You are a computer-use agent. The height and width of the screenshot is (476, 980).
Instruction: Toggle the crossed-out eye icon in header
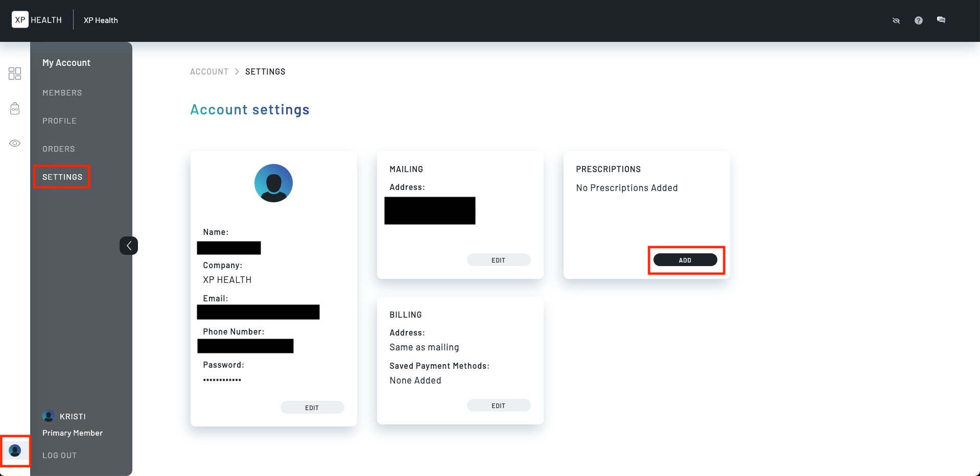pos(896,20)
